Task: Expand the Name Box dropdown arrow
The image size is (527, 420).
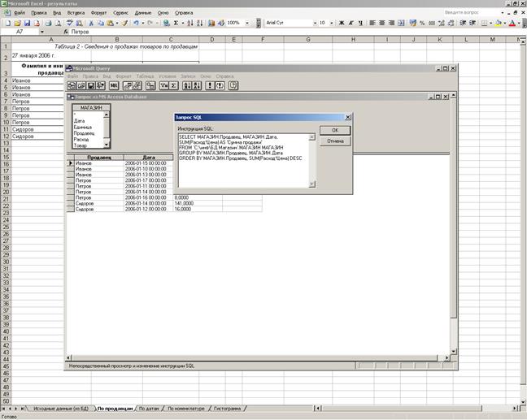Action: point(42,32)
